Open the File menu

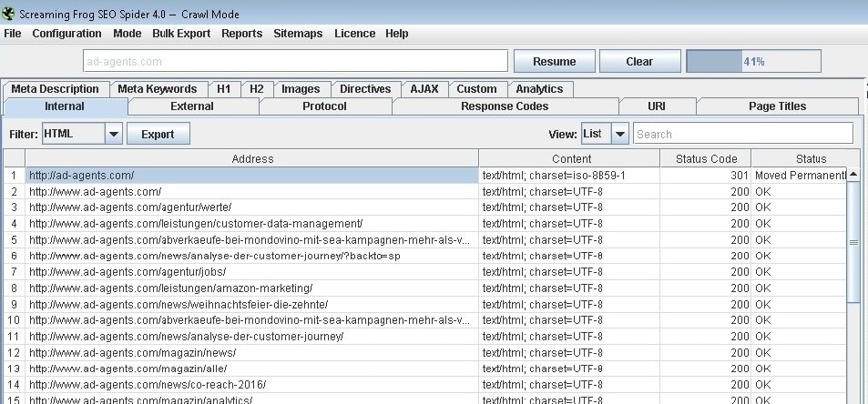[12, 34]
